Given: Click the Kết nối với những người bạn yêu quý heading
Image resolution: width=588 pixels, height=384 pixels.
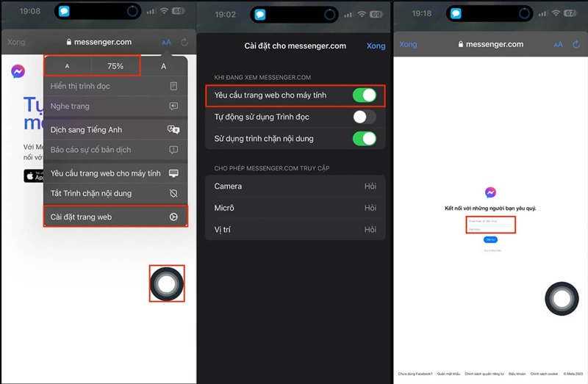Looking at the screenshot, I should click(x=490, y=209).
